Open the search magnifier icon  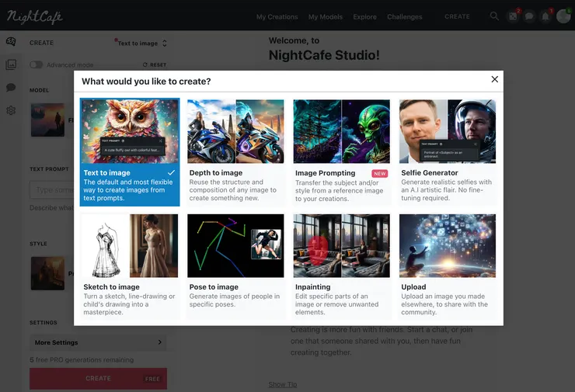pyautogui.click(x=494, y=16)
